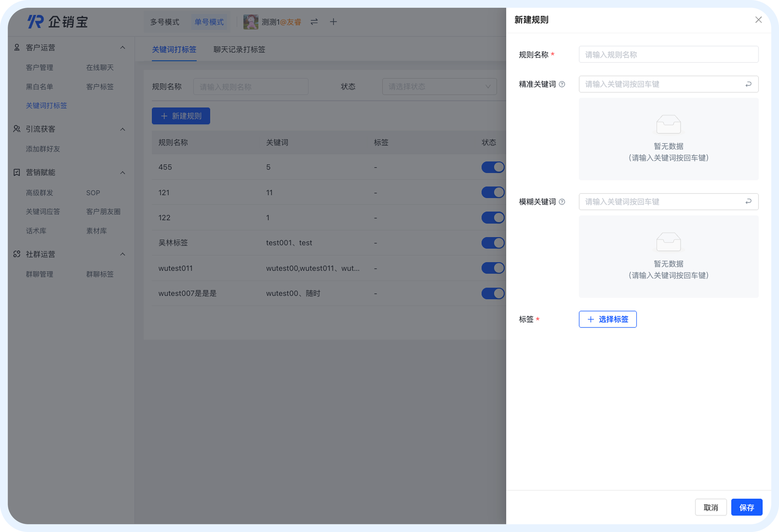This screenshot has height=532, width=779.
Task: Collapse the 客户运营 sidebar section
Action: click(x=123, y=47)
